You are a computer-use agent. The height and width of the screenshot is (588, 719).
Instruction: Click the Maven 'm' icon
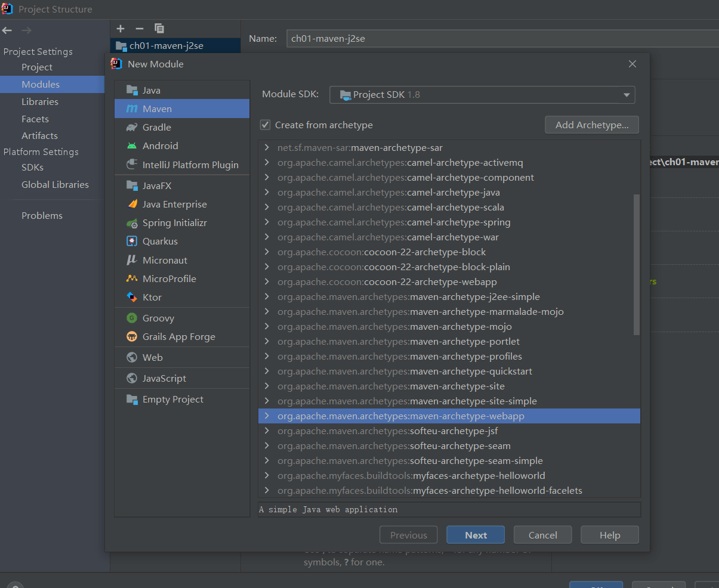point(132,109)
